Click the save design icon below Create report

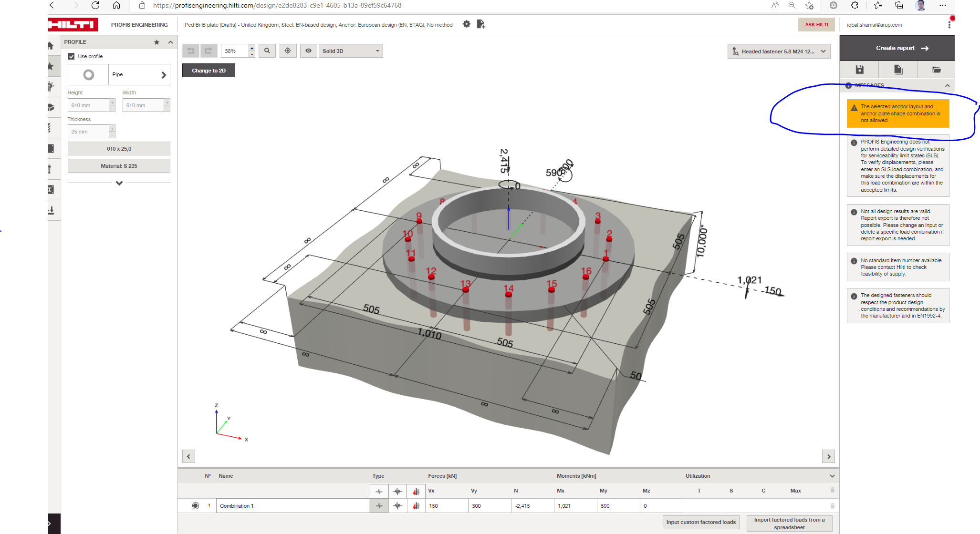(x=859, y=69)
